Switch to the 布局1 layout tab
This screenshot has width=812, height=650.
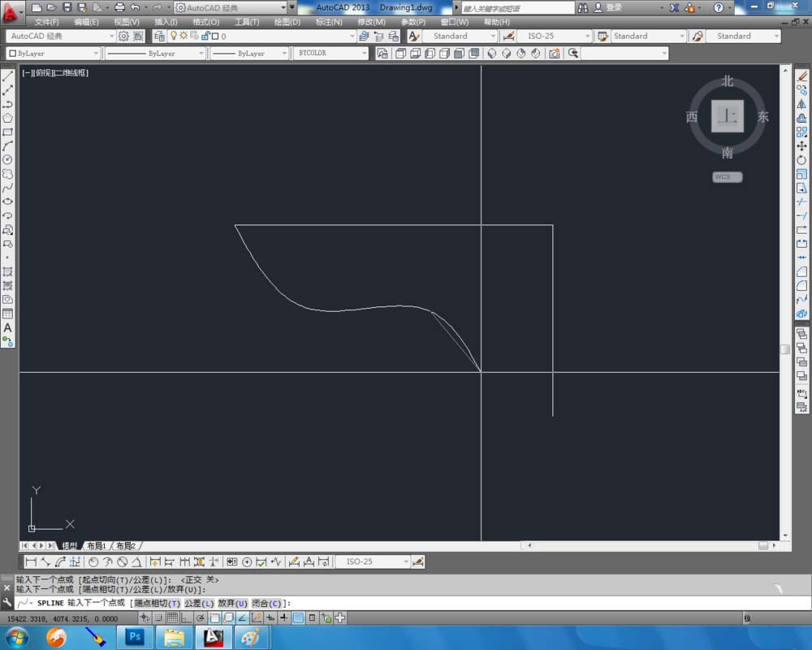click(97, 546)
